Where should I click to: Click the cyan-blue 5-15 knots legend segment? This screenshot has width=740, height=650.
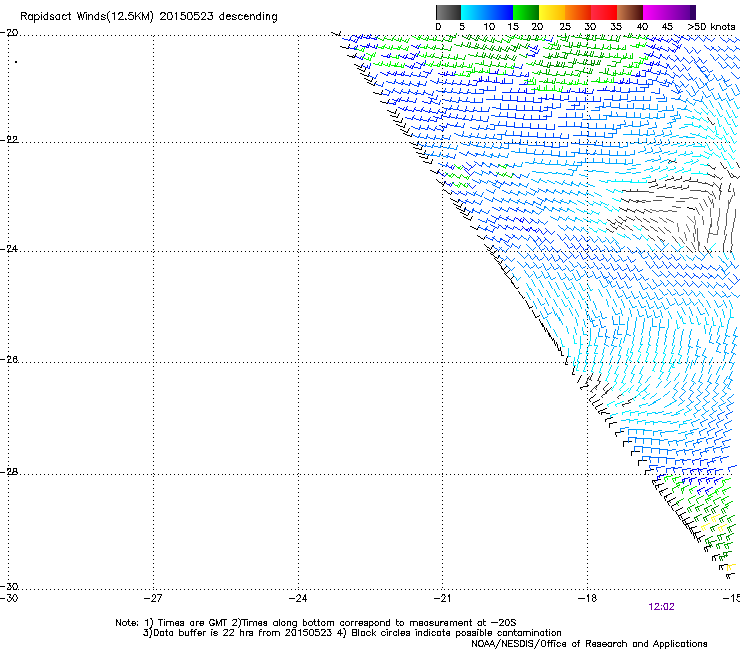[487, 12]
